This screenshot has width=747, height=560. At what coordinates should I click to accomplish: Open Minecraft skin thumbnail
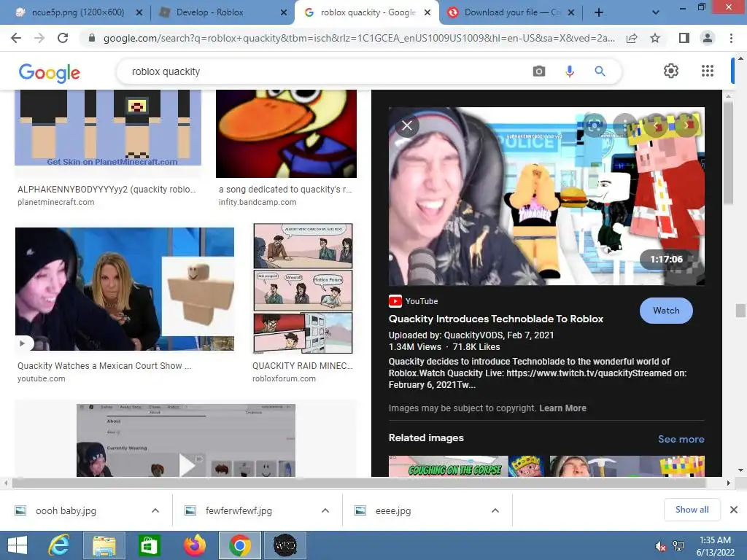click(108, 128)
